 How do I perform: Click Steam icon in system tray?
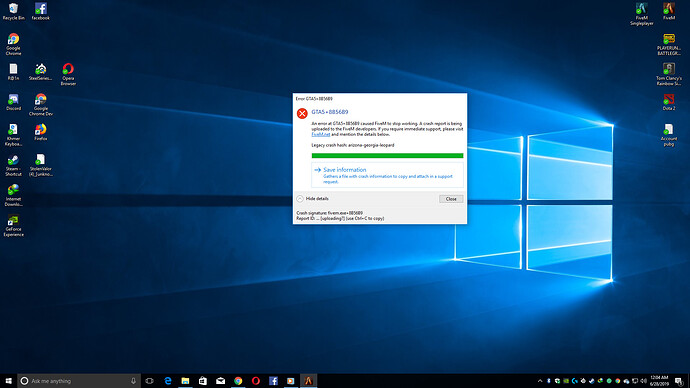point(592,381)
